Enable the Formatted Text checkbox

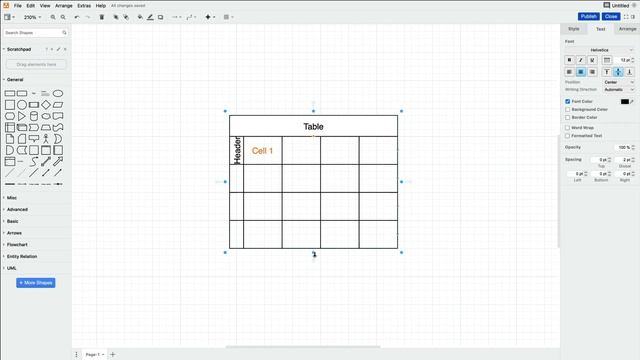(568, 136)
